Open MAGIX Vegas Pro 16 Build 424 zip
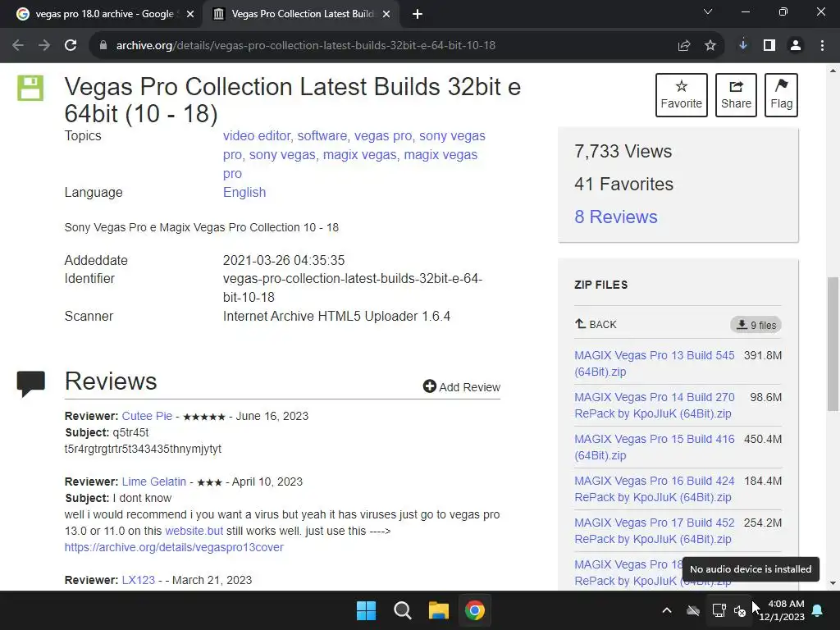840x630 pixels. [654, 489]
